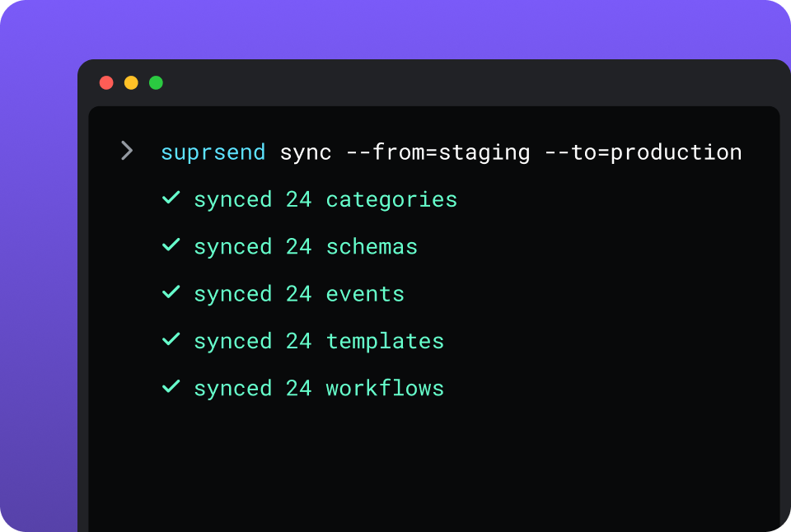Click the checkmark beside 'synced 24 templates'
791x532 pixels.
171,338
